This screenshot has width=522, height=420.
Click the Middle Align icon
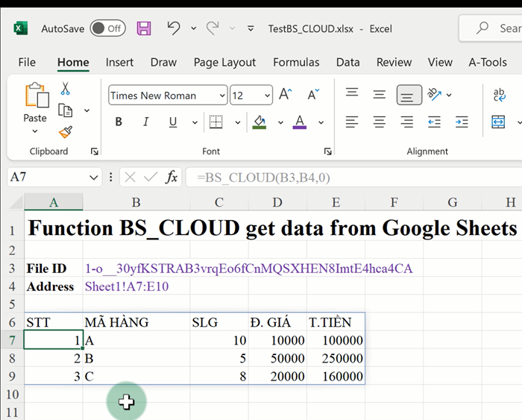click(379, 95)
